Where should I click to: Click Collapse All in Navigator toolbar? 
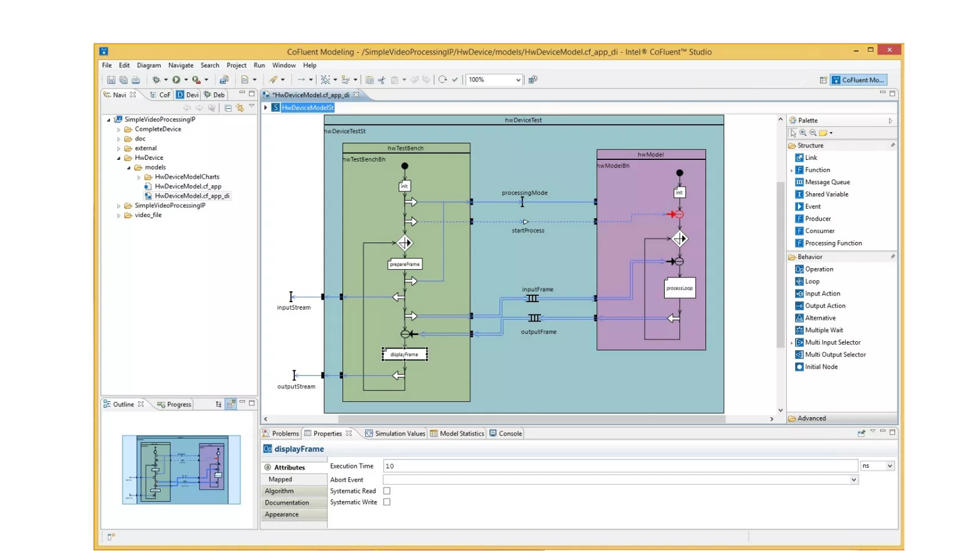(x=228, y=108)
